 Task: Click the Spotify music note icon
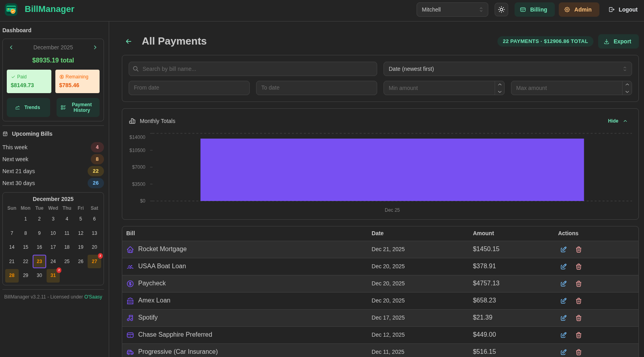coord(130,318)
